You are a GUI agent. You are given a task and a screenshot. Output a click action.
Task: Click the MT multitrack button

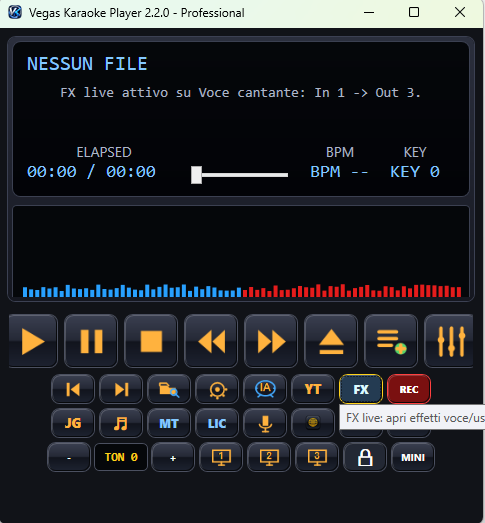[x=169, y=423]
